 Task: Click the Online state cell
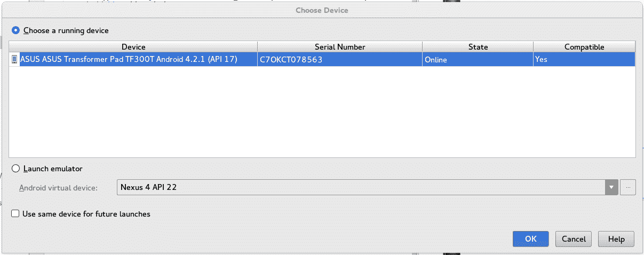point(478,60)
